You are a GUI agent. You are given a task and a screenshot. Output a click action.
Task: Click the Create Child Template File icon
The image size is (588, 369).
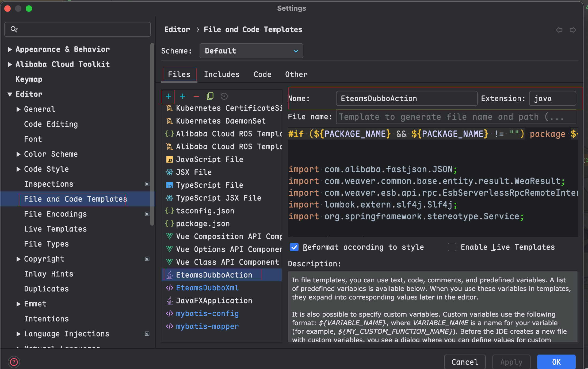(182, 96)
